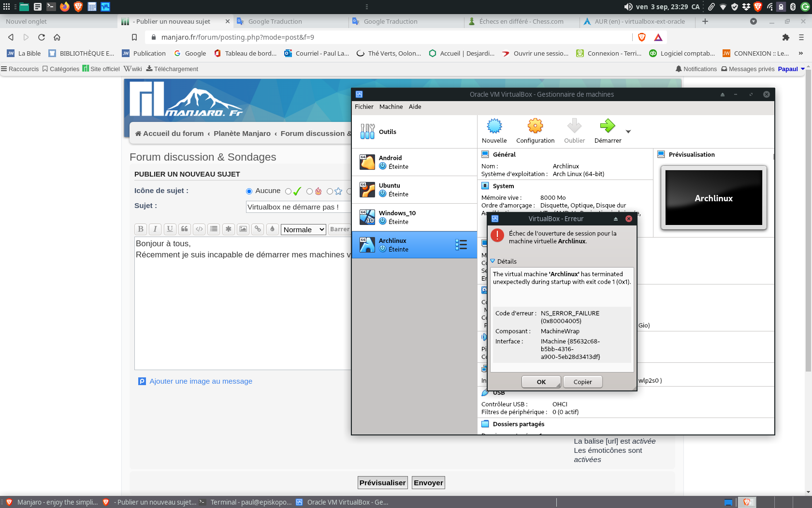812x508 pixels.
Task: Insert a quote block with the quote icon
Action: [185, 229]
